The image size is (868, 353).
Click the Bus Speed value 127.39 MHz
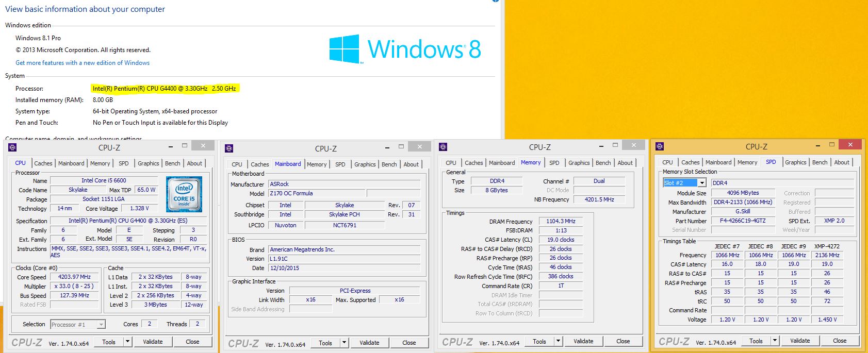(74, 295)
